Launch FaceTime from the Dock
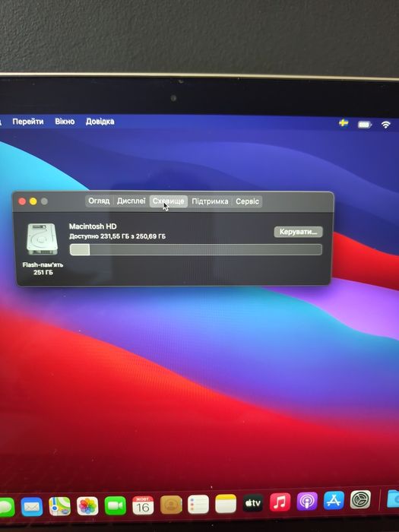Viewport: 399px width, 532px height. point(115,506)
